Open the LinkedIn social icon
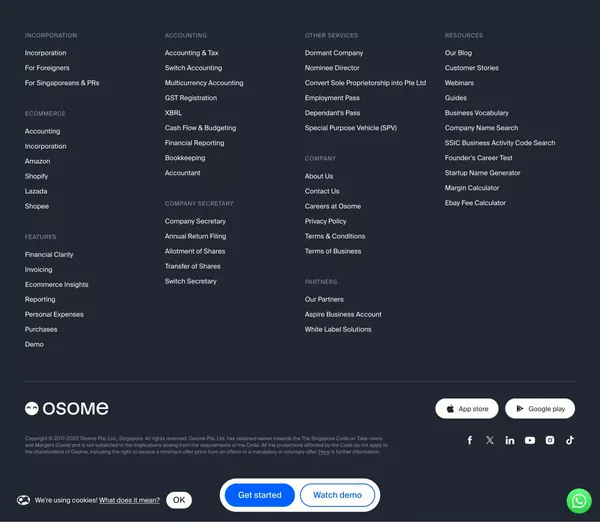The image size is (600, 525). coord(510,440)
